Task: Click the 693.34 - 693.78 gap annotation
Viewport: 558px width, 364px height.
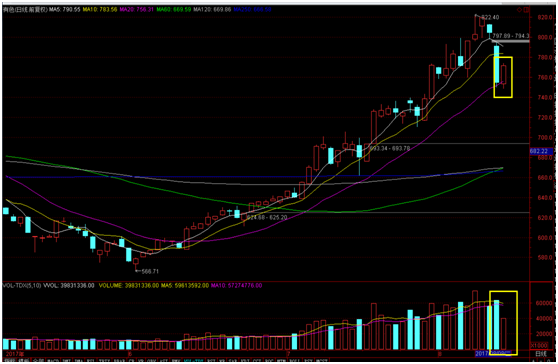Action: (x=390, y=148)
